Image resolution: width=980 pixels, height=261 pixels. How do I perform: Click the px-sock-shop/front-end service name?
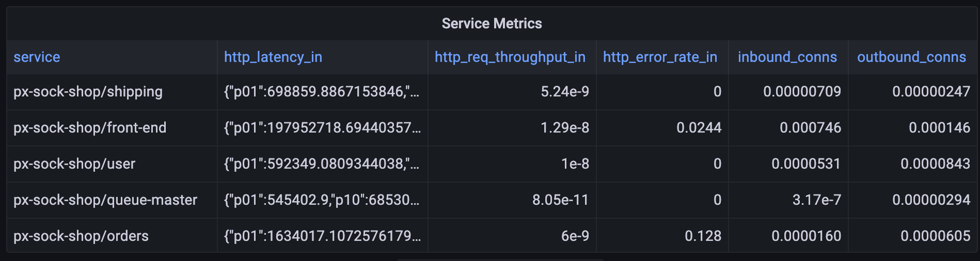click(x=90, y=128)
